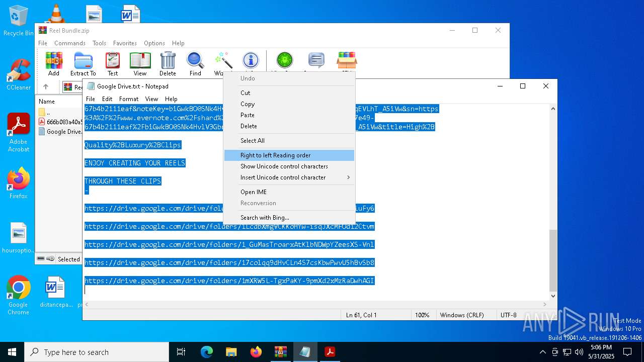The width and height of the screenshot is (644, 362).
Task: Open Notepad File menu
Action: [x=91, y=99]
